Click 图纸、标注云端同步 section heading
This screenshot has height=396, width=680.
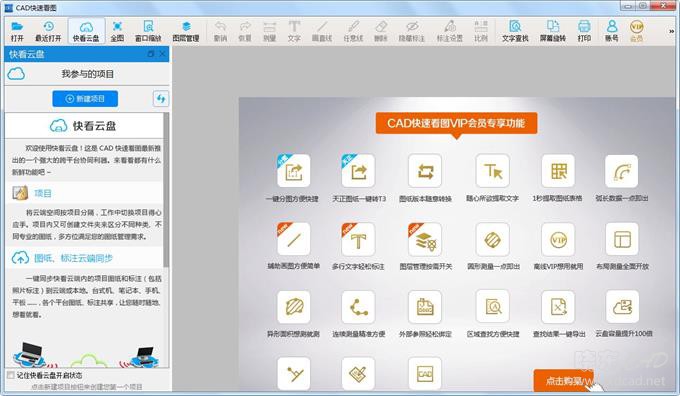tap(73, 259)
